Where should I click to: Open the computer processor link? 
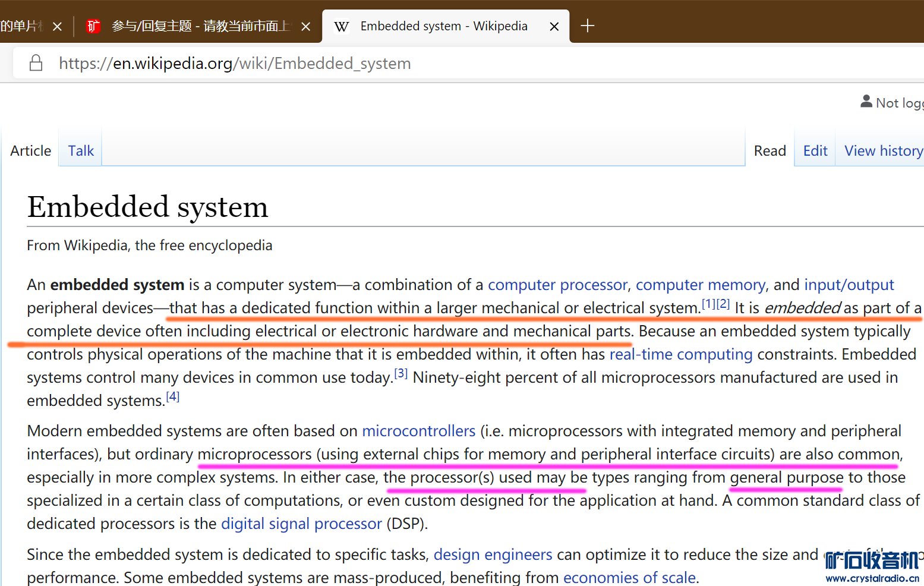557,285
